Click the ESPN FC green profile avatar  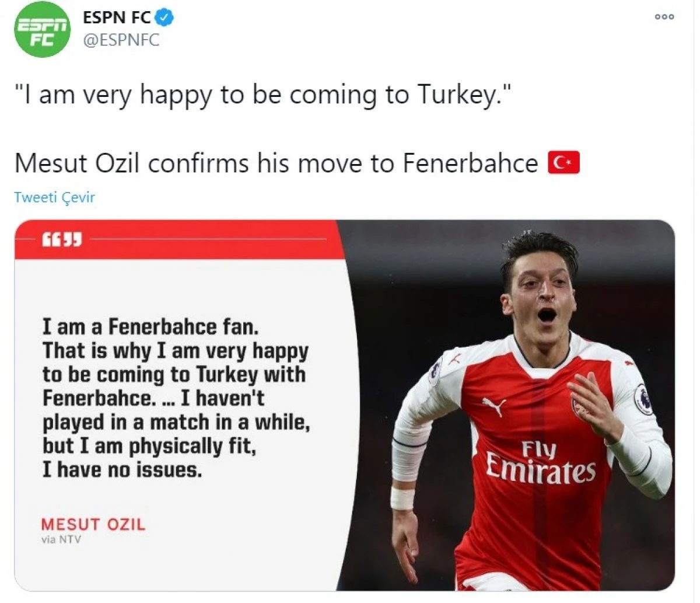click(42, 29)
